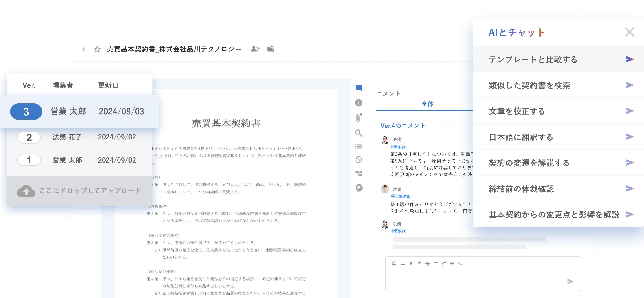
Task: Star the contract document as favorite
Action: click(97, 49)
